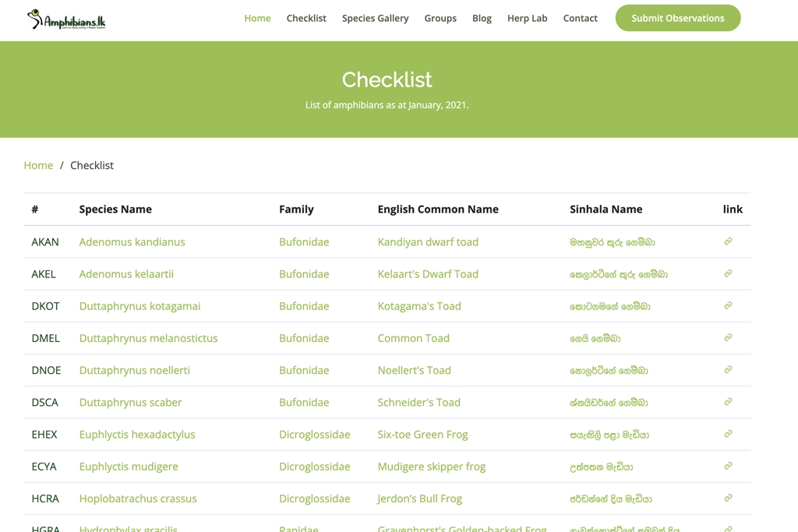
Task: Open the link icon for Kotagama's Toad
Action: (728, 305)
